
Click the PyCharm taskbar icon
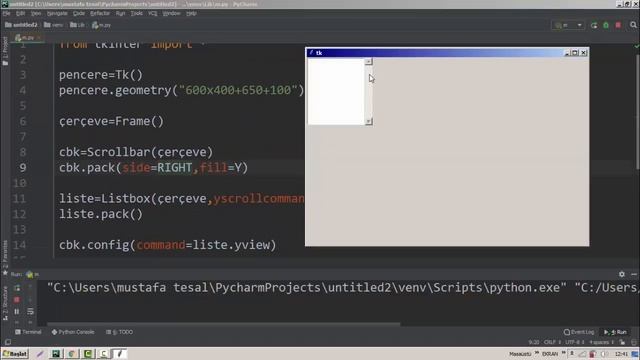pos(56,353)
